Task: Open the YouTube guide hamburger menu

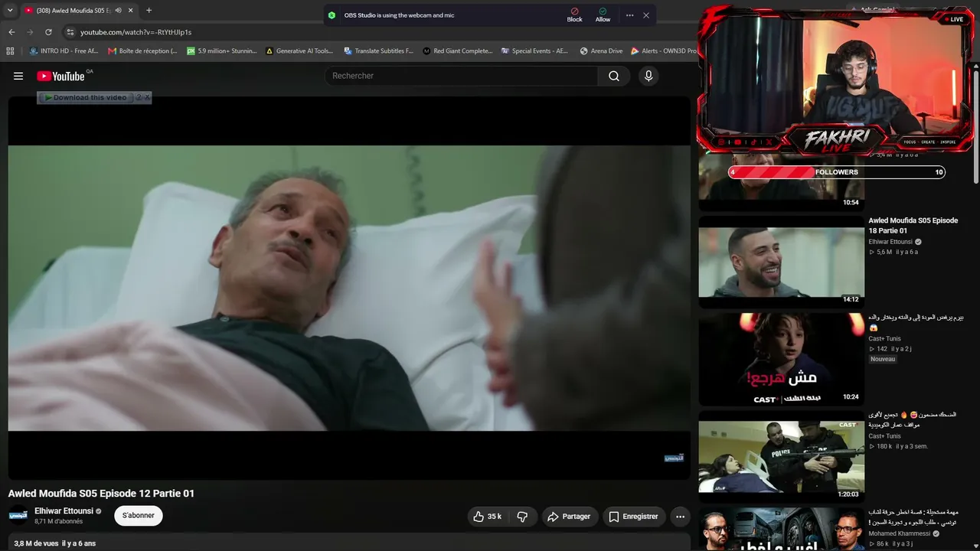Action: pyautogui.click(x=18, y=76)
